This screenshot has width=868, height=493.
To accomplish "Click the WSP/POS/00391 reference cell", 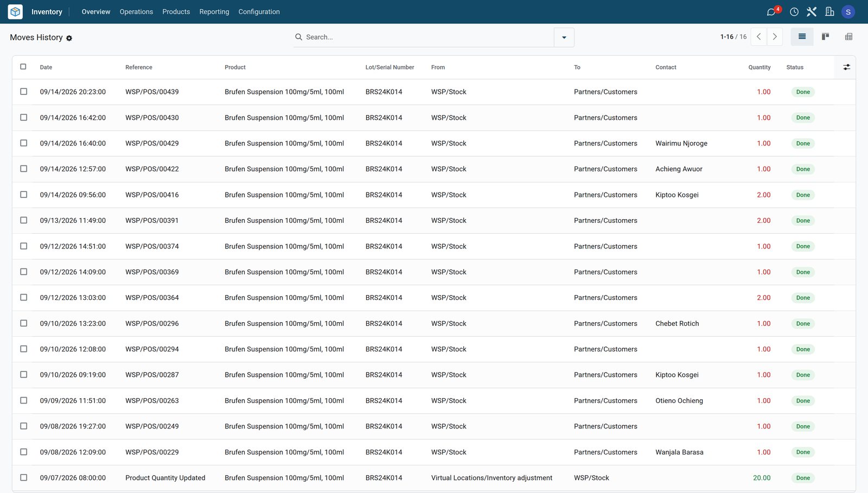I will (152, 221).
